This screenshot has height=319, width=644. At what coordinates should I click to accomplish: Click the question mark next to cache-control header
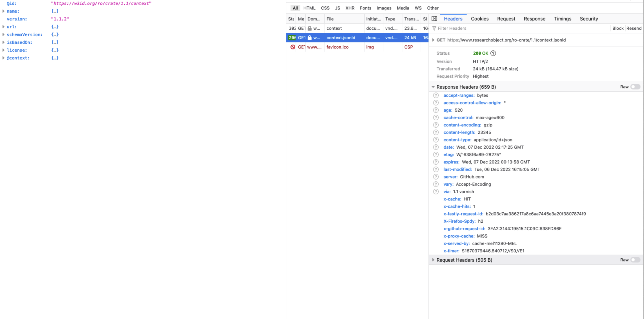click(x=436, y=118)
